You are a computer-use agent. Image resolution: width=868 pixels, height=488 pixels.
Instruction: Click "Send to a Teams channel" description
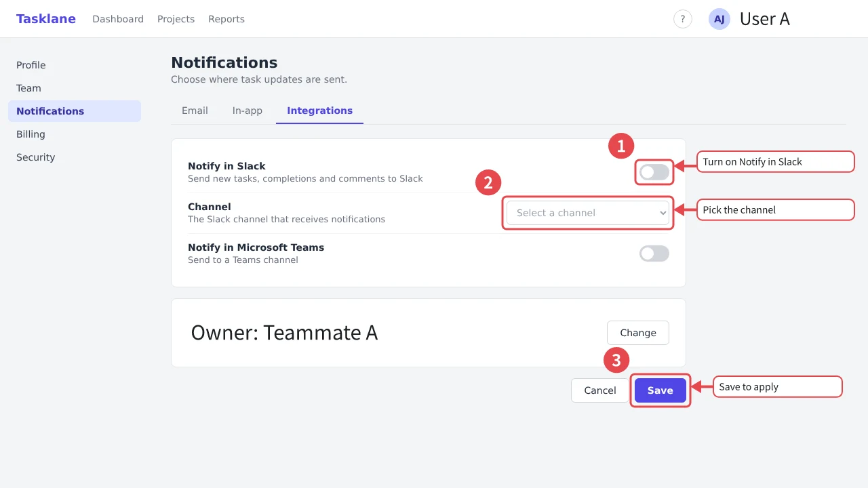click(x=243, y=260)
